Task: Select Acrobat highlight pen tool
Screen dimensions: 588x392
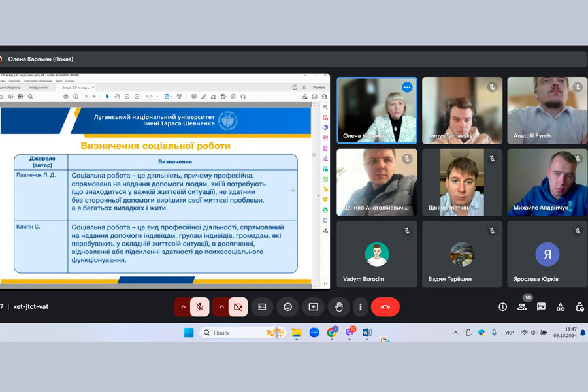Action: pos(204,97)
